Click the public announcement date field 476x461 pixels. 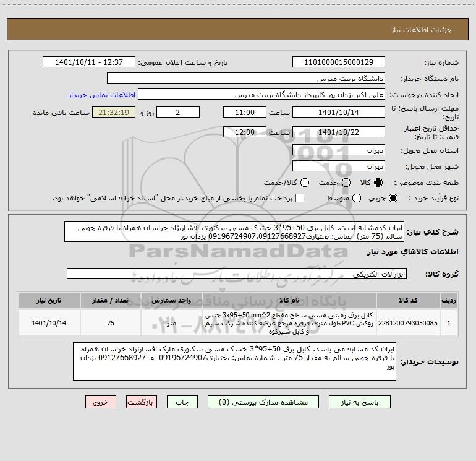pos(89,62)
